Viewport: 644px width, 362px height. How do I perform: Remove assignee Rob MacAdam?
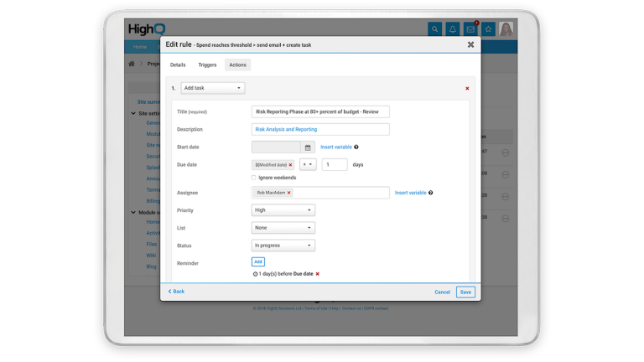(289, 193)
